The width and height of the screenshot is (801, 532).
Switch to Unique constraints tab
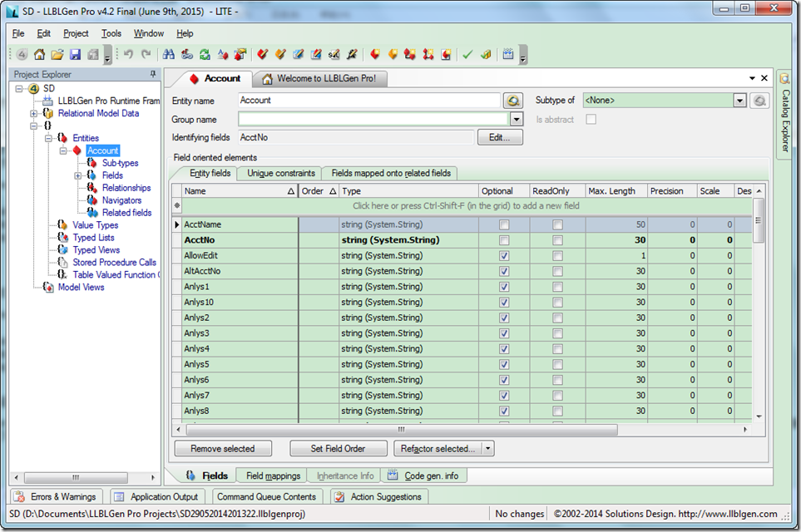pyautogui.click(x=281, y=174)
